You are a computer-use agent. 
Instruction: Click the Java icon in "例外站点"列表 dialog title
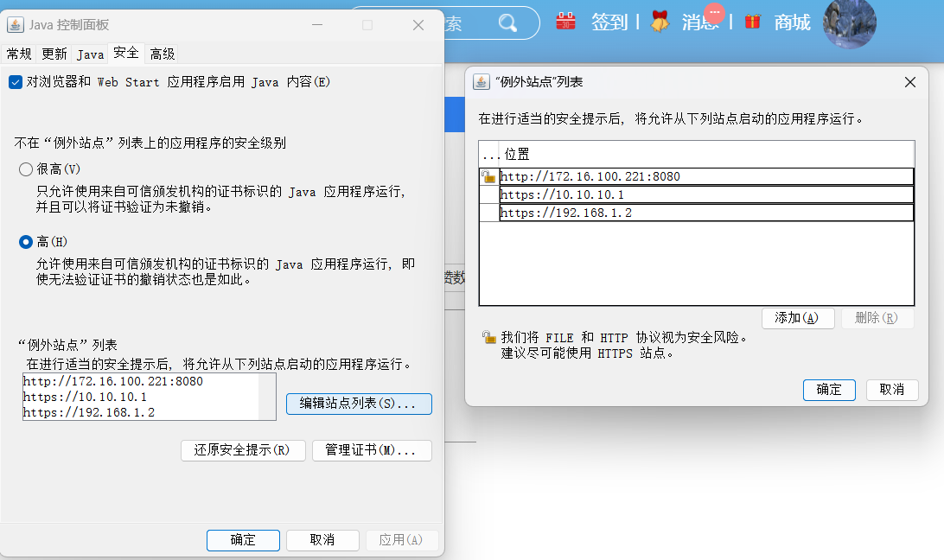click(x=481, y=82)
